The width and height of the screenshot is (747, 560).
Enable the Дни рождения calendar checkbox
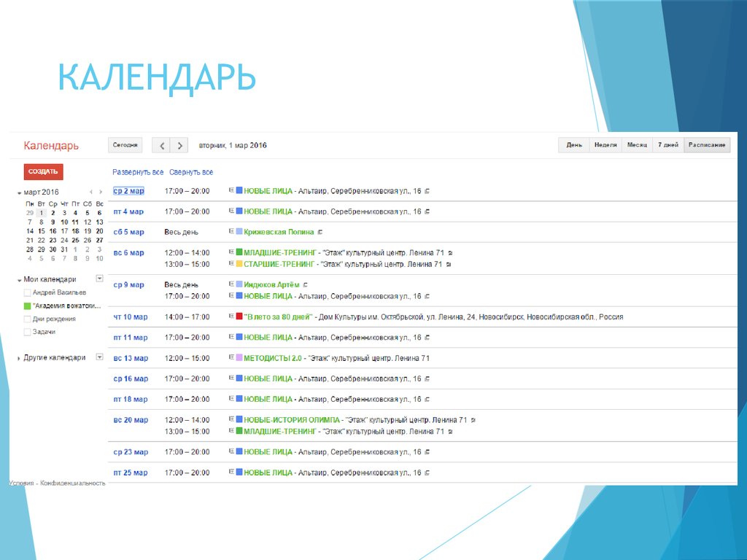[28, 319]
